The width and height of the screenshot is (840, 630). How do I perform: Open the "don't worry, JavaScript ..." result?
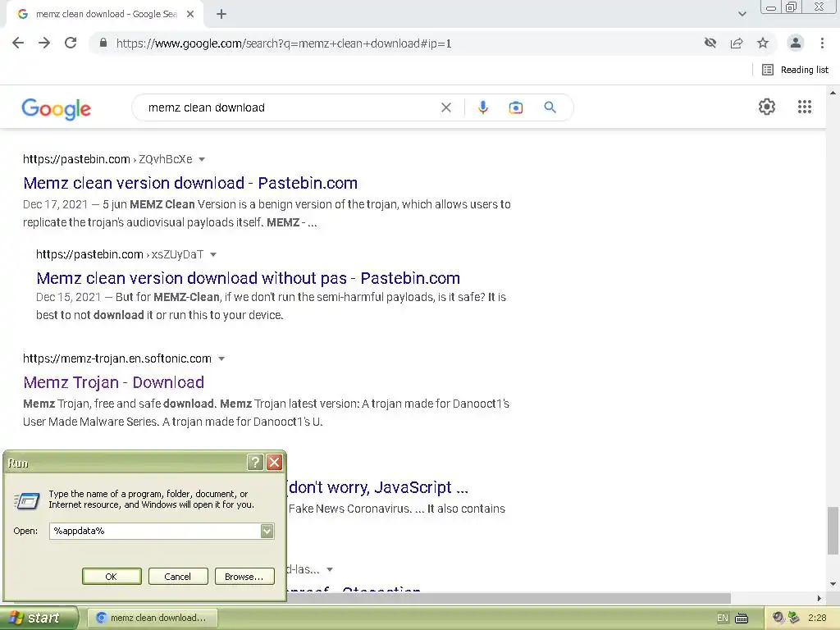click(x=378, y=487)
